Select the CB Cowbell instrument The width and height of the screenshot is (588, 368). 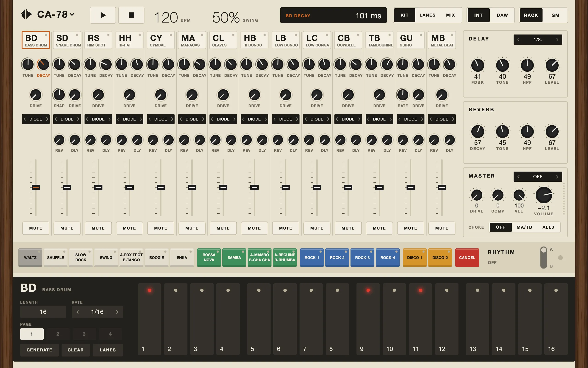(348, 40)
